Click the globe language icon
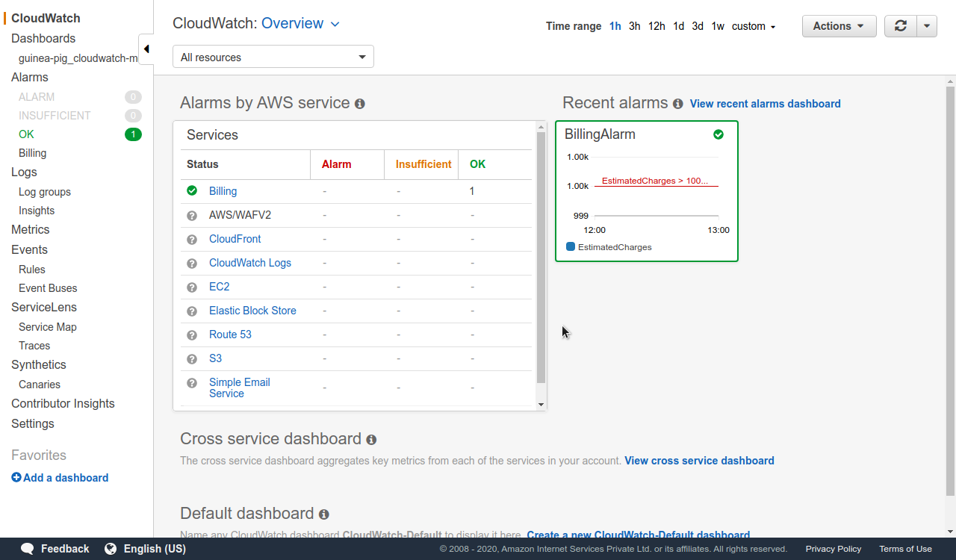 111,549
